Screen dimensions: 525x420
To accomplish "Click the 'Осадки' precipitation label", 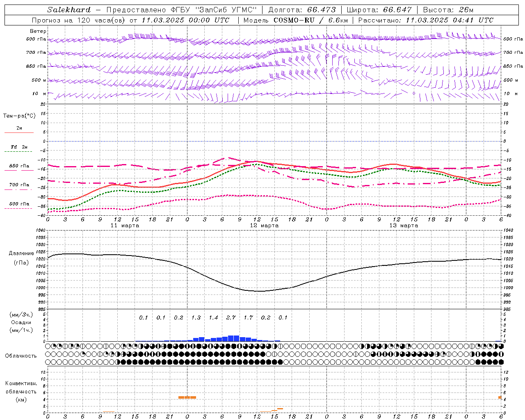I will 21,322.
